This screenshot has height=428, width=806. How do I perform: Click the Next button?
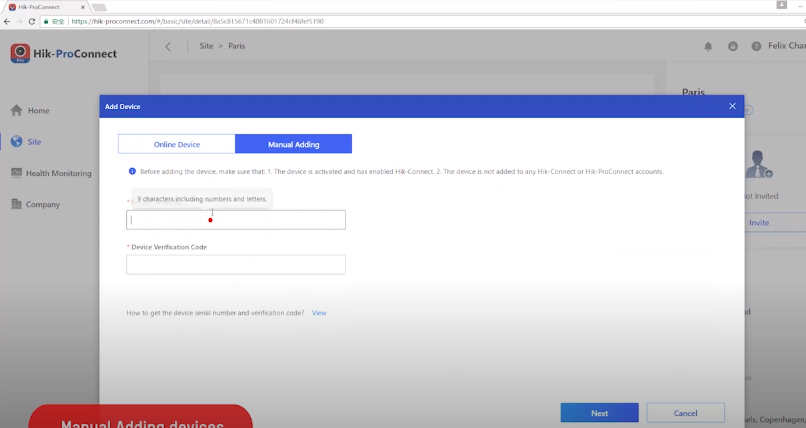(x=599, y=413)
